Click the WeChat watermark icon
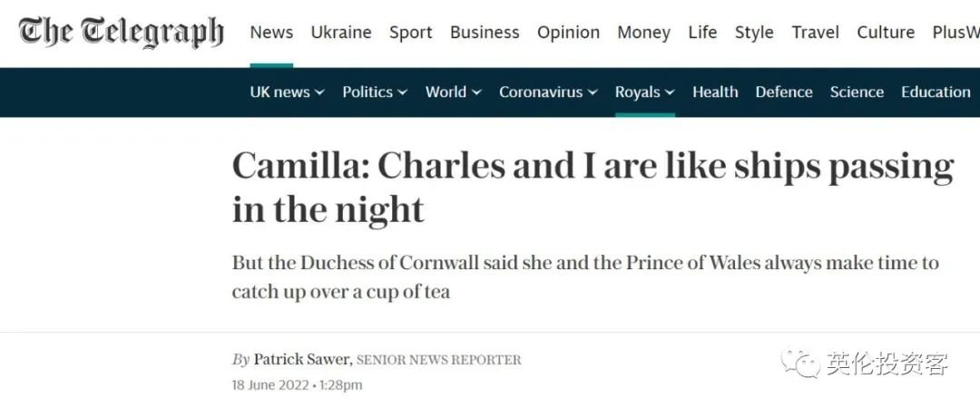 tap(799, 363)
